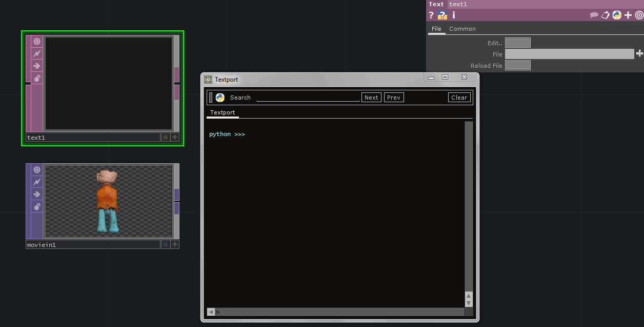The width and height of the screenshot is (644, 327).
Task: Show operator info for text1
Action: click(453, 15)
